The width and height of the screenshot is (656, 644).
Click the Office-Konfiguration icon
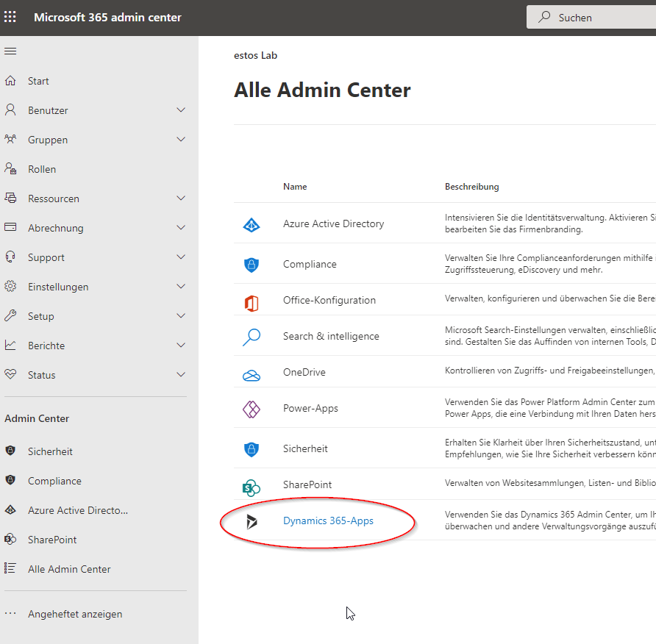point(252,301)
